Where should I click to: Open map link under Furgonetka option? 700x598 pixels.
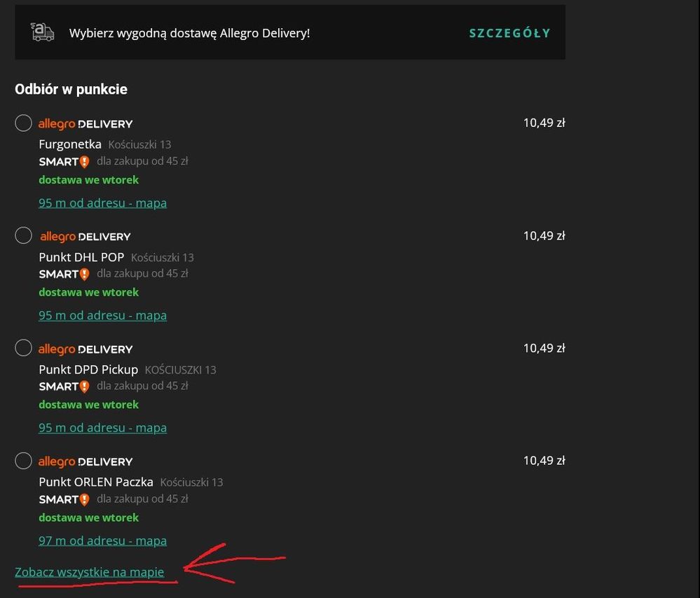point(102,203)
